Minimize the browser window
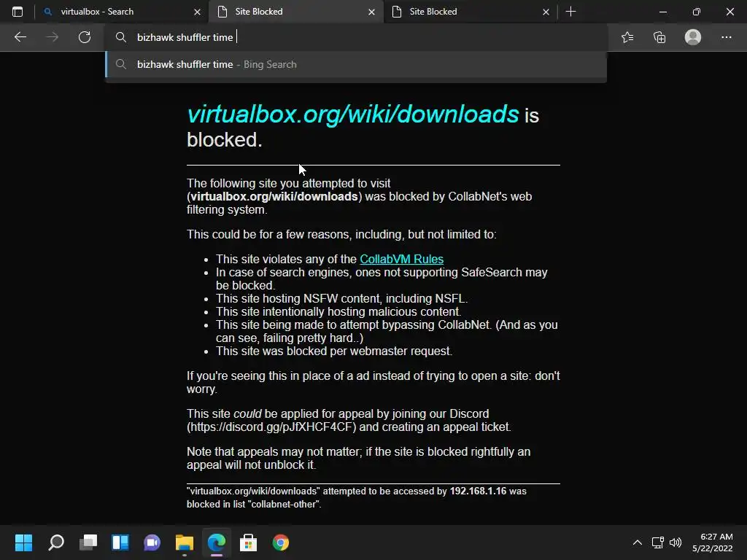The image size is (747, 560). 662,12
